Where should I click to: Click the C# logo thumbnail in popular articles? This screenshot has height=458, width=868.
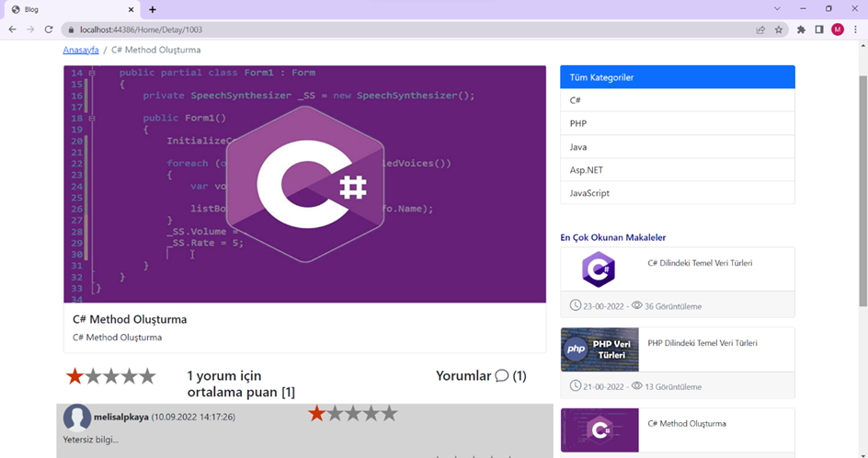pyautogui.click(x=599, y=269)
